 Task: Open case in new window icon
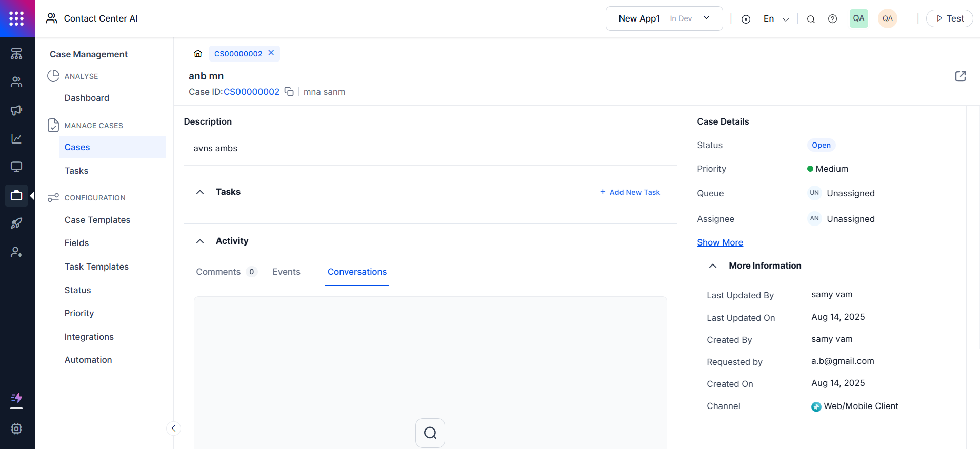tap(960, 76)
